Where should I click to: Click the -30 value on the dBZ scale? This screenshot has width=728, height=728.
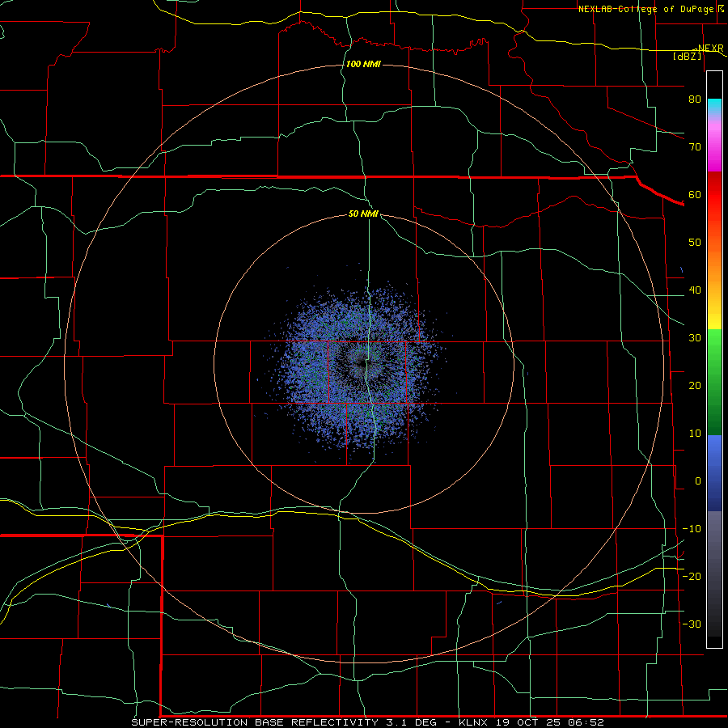[x=692, y=624]
